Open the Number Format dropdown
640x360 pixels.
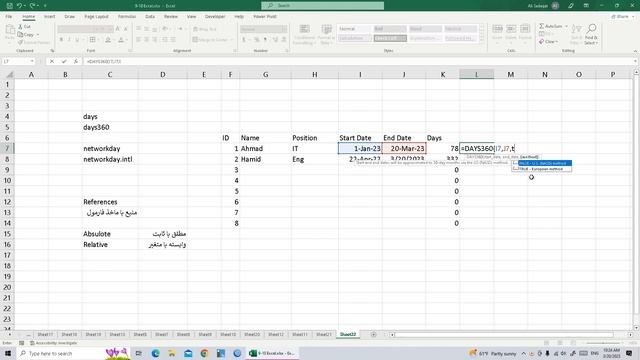point(284,29)
